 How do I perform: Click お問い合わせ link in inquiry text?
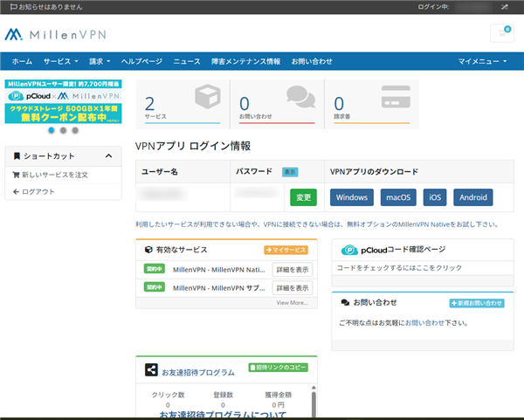424,323
